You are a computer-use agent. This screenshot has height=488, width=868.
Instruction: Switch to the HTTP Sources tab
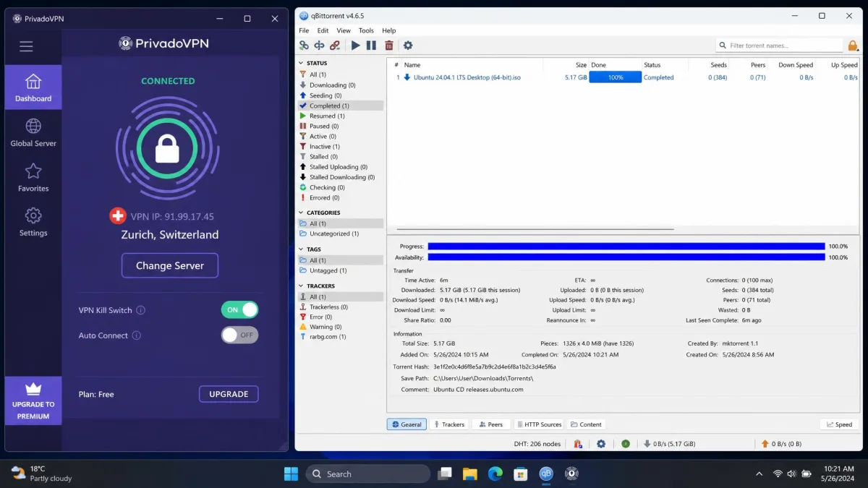coord(539,424)
